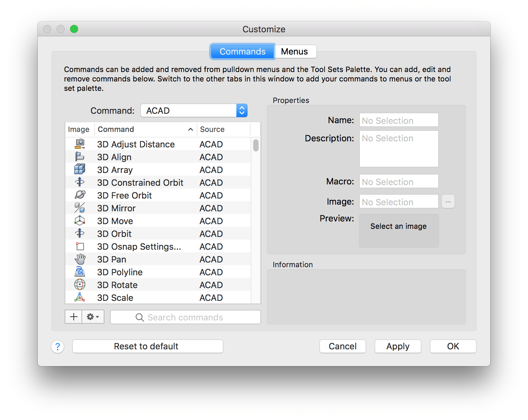Click the ACAD source cell for 3D Mirror
Image resolution: width=528 pixels, height=420 pixels.
(211, 208)
